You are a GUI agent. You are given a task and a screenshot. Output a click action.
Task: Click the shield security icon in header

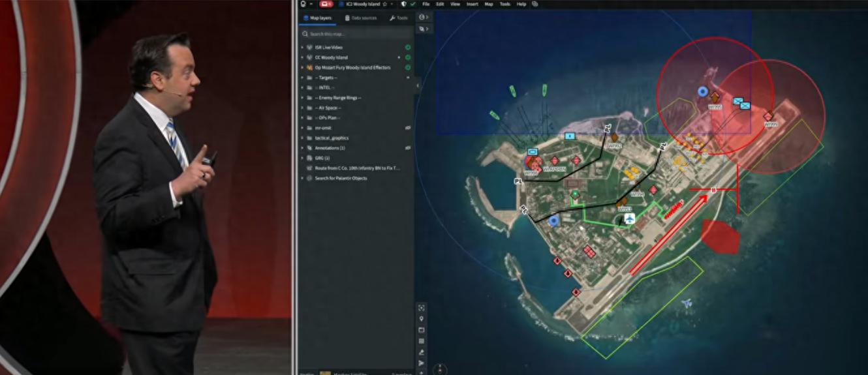[x=403, y=4]
